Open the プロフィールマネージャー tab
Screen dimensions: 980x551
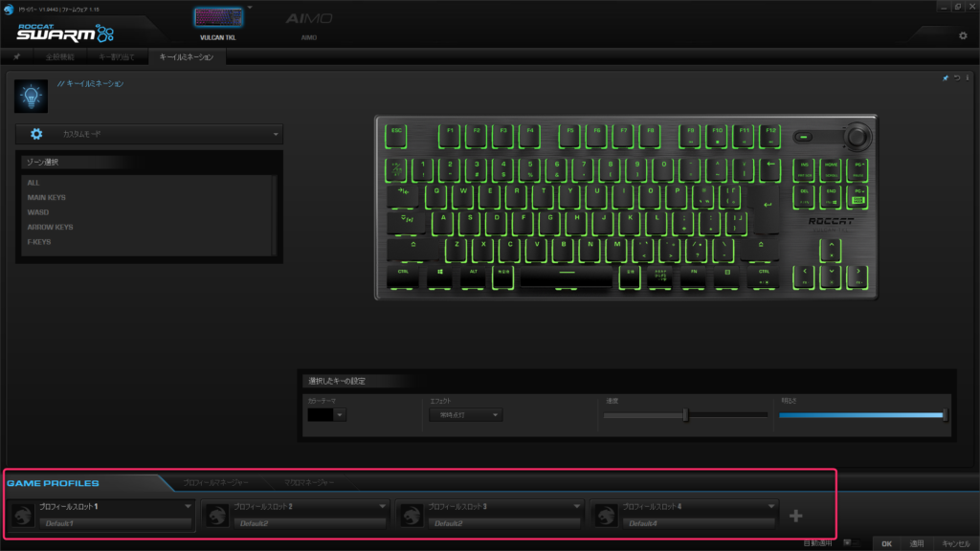215,483
